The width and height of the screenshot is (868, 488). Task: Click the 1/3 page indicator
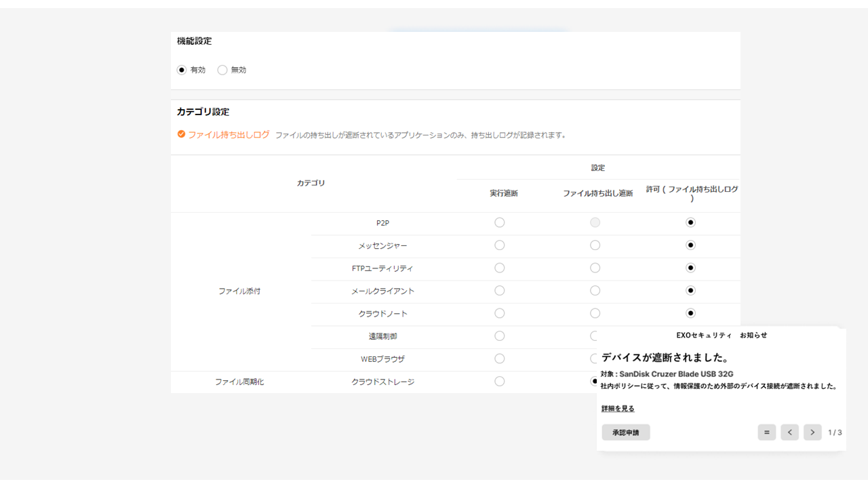point(835,432)
